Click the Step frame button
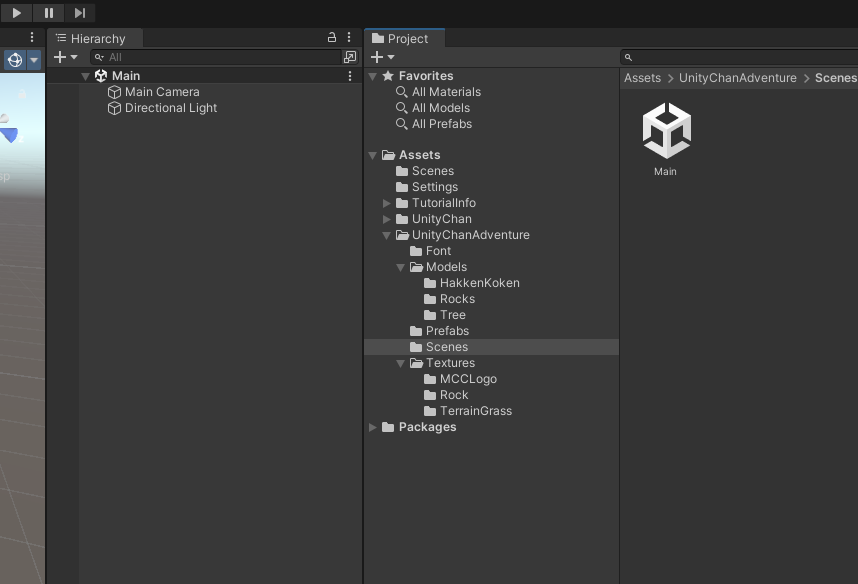The height and width of the screenshot is (584, 858). pyautogui.click(x=80, y=13)
